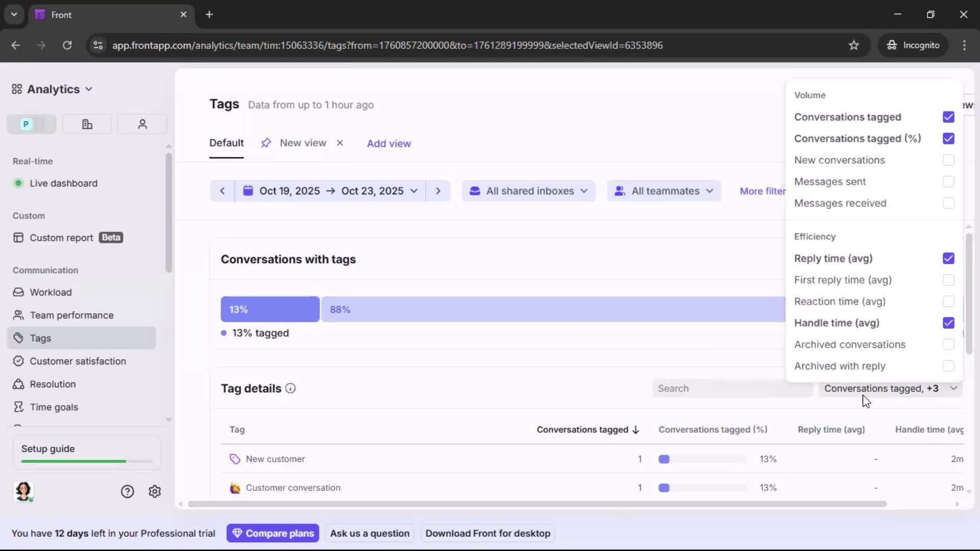
Task: Check the Archived conversations option
Action: point(948,344)
